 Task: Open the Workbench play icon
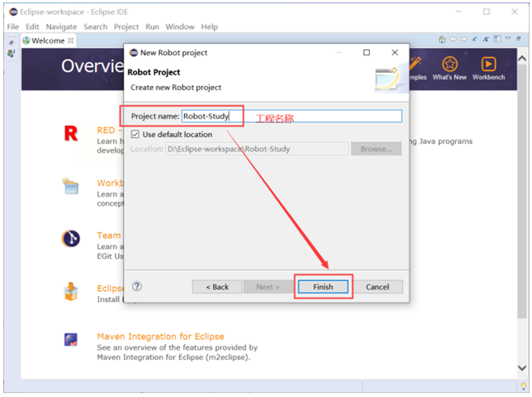(489, 64)
